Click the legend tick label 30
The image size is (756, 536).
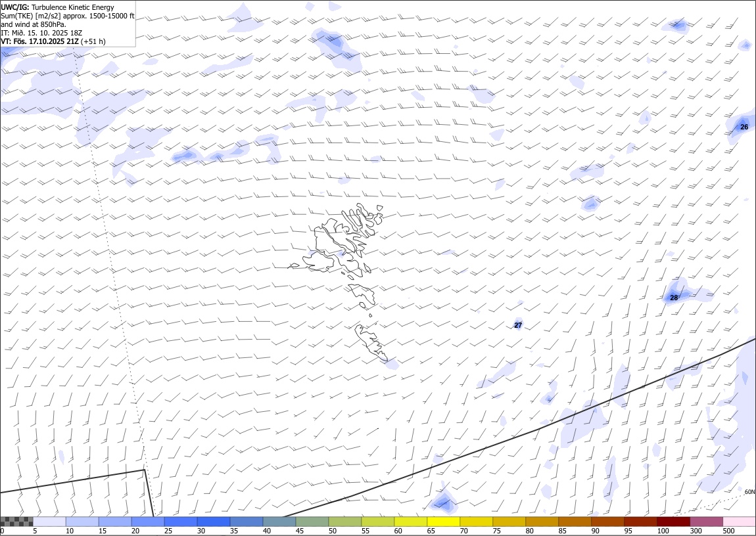[201, 531]
